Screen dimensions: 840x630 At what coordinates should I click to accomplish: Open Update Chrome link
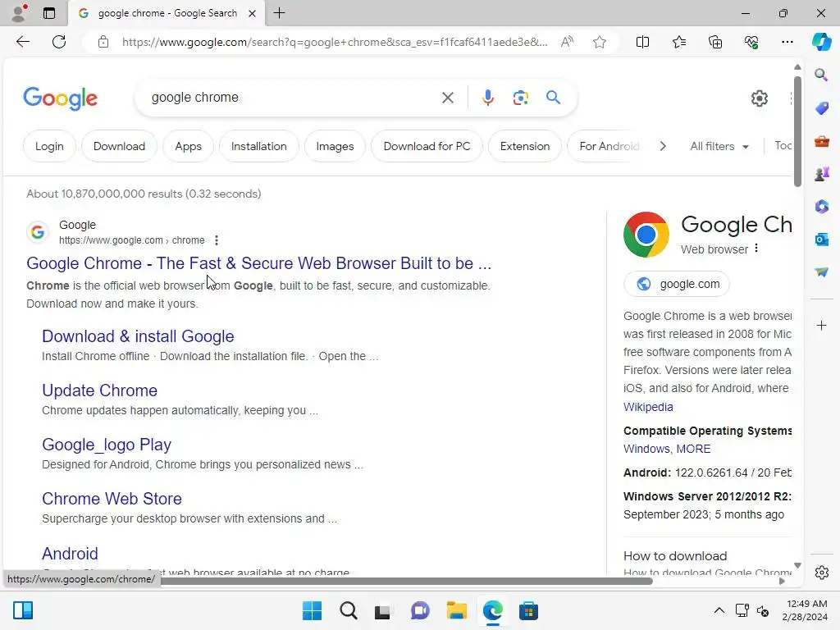click(99, 390)
